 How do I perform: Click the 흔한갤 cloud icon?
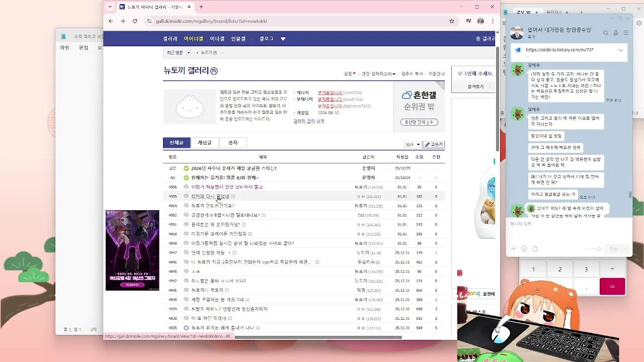pos(407,95)
